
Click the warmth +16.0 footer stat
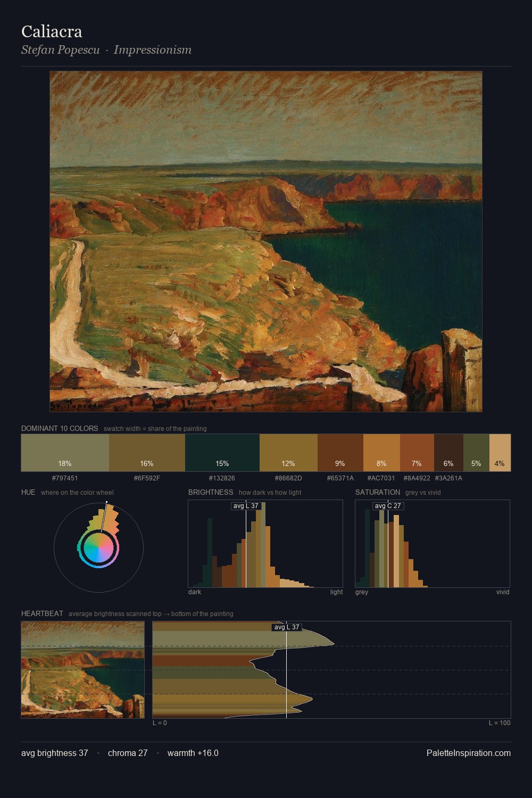click(x=193, y=753)
